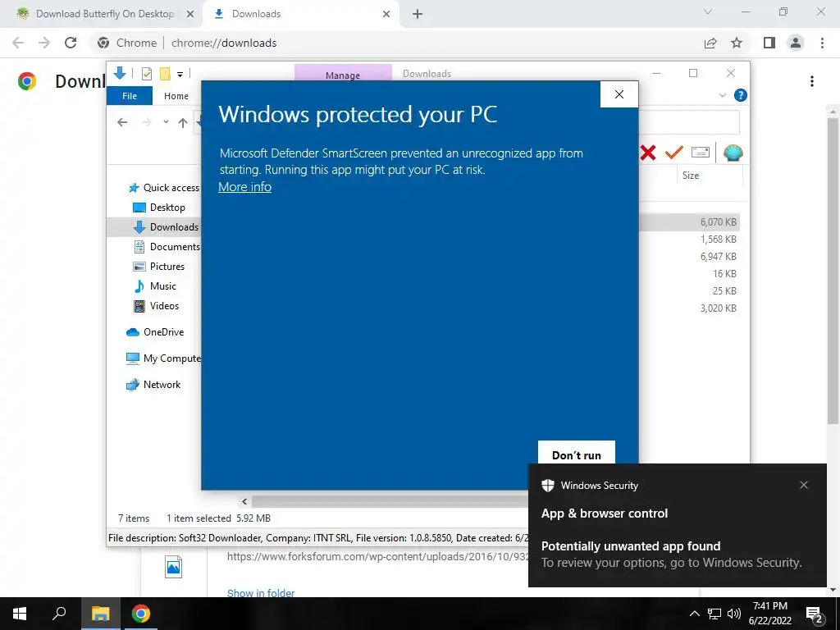The image size is (840, 630).
Task: Click the New folder quick access icon
Action: [165, 74]
